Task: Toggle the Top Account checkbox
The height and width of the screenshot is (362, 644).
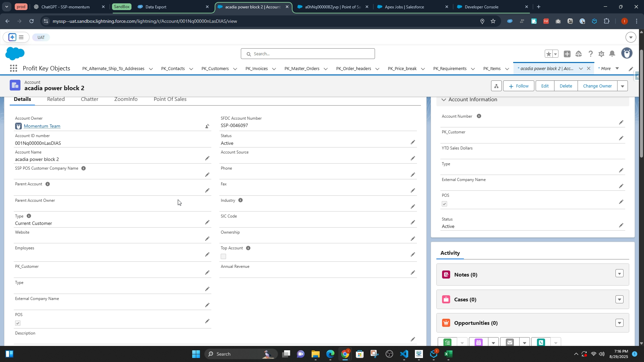Action: [223, 256]
